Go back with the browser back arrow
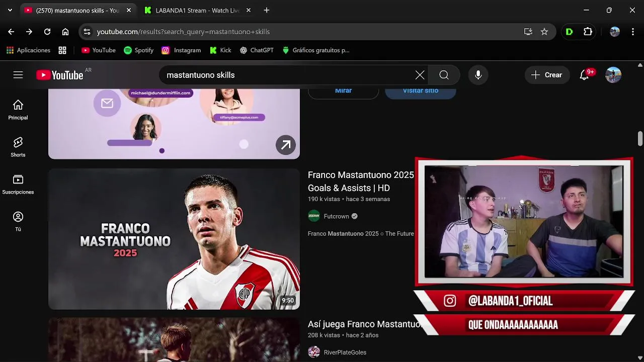The image size is (644, 362). pos(11,32)
